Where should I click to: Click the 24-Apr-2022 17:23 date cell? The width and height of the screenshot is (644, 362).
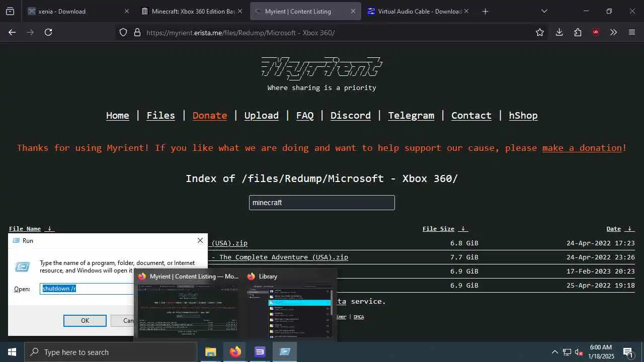click(x=601, y=243)
